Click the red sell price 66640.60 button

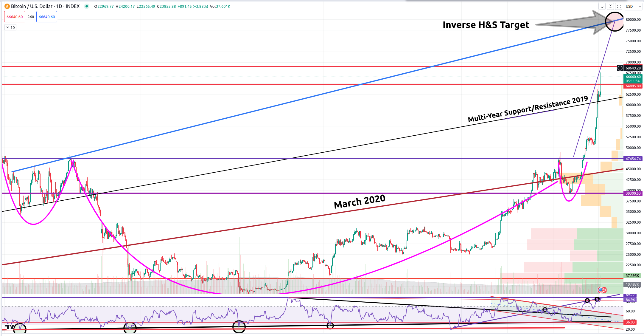coord(15,17)
